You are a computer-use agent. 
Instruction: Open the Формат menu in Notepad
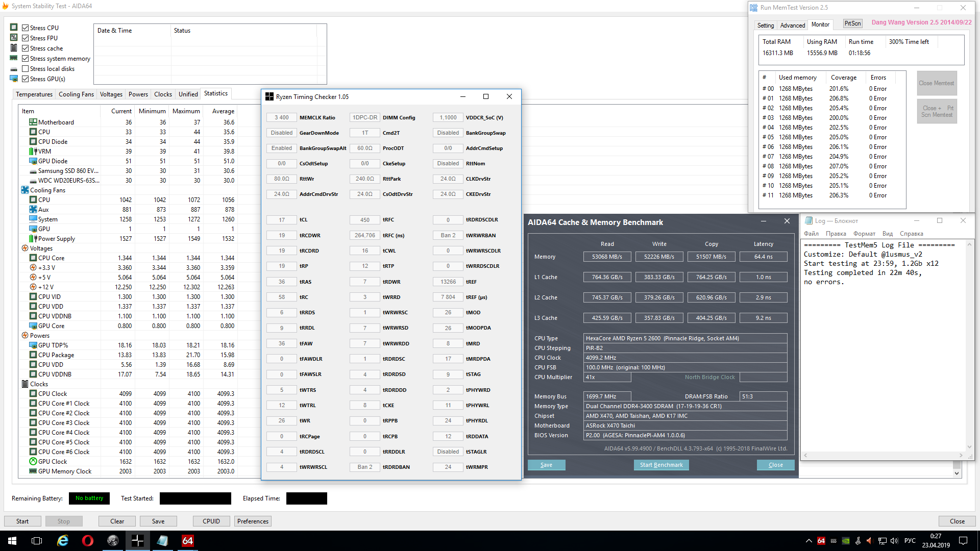(864, 234)
